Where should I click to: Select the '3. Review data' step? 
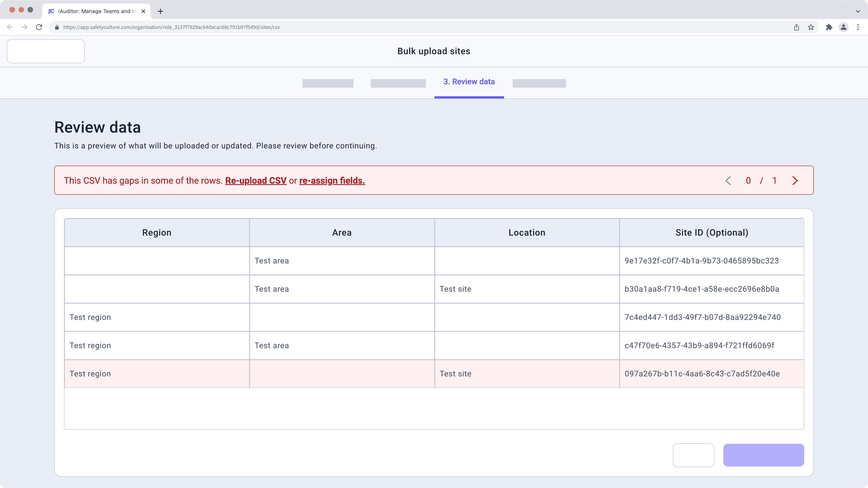pyautogui.click(x=469, y=82)
